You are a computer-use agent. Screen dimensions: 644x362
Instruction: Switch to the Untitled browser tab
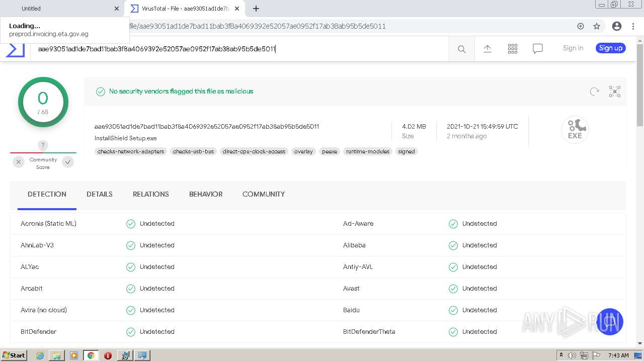point(63,9)
